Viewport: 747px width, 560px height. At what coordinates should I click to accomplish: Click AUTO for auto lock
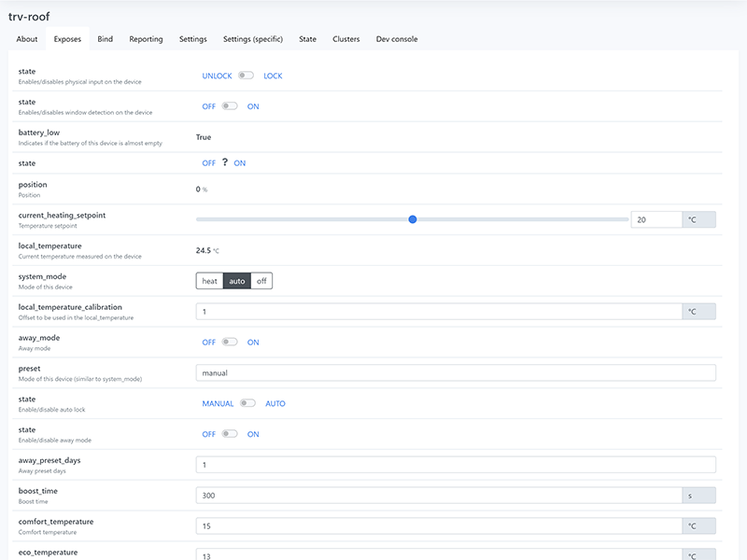tap(275, 403)
